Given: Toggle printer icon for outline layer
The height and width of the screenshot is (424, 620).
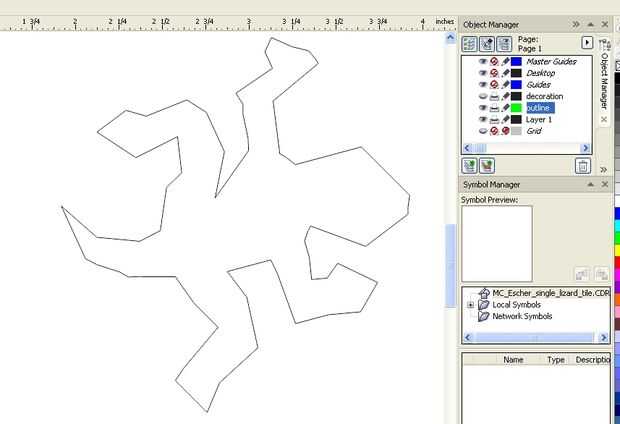Looking at the screenshot, I should 494,108.
